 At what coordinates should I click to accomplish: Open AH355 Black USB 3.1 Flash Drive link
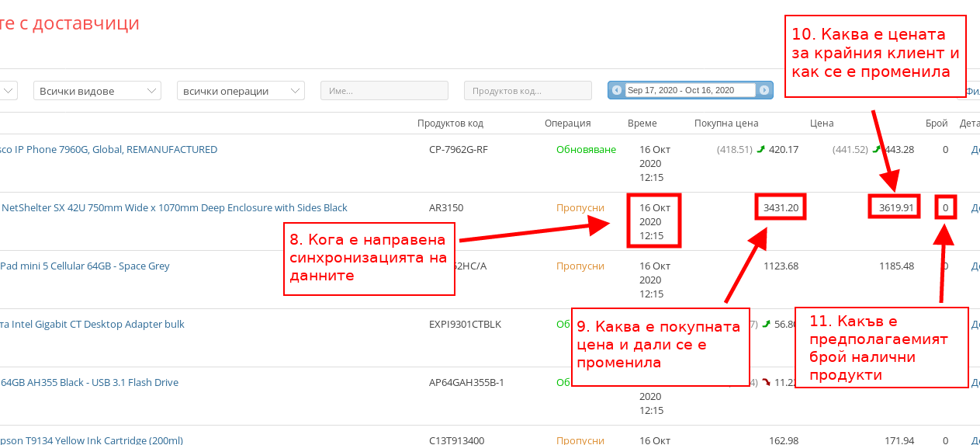(x=89, y=382)
